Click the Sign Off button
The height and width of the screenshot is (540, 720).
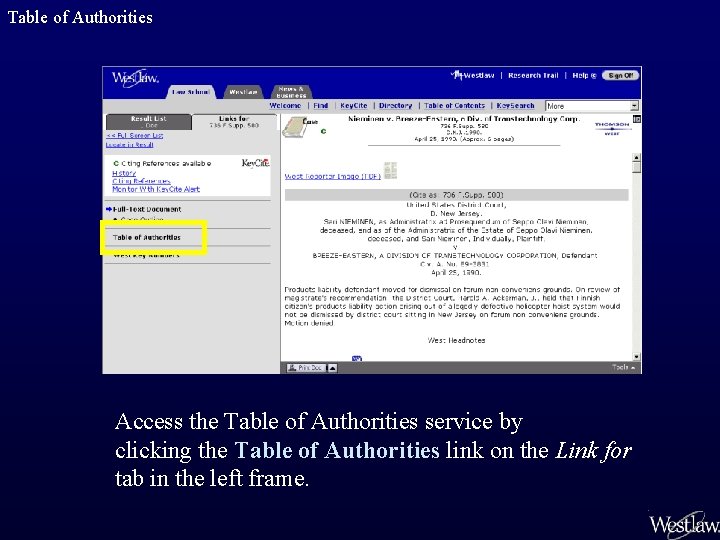tap(620, 76)
